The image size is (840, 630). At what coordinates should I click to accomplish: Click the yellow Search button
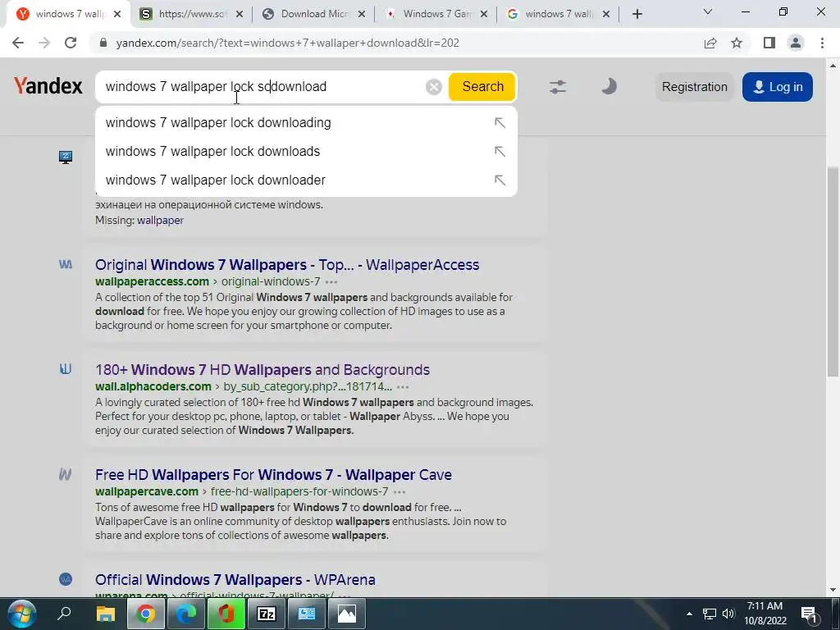[482, 87]
